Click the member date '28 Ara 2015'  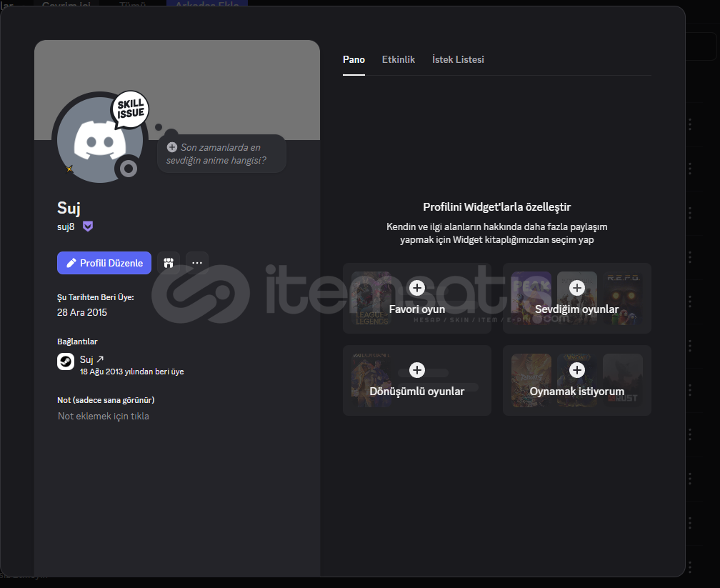click(x=81, y=312)
